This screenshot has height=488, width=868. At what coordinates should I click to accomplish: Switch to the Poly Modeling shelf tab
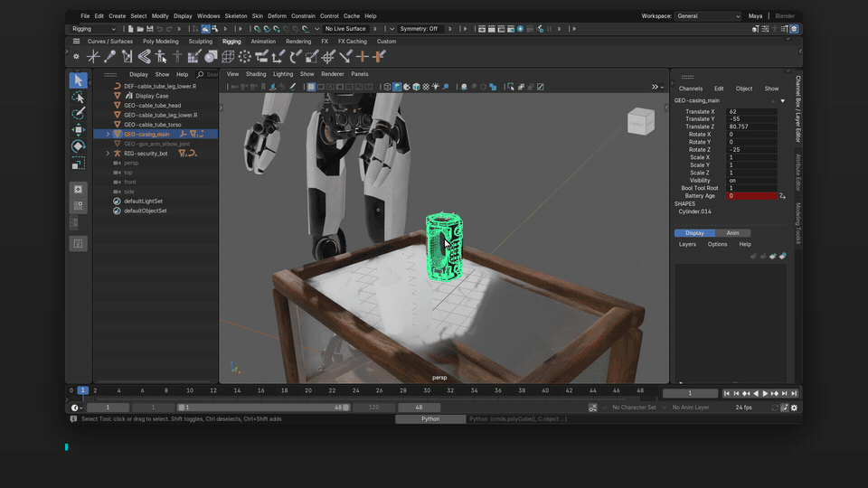coord(161,42)
